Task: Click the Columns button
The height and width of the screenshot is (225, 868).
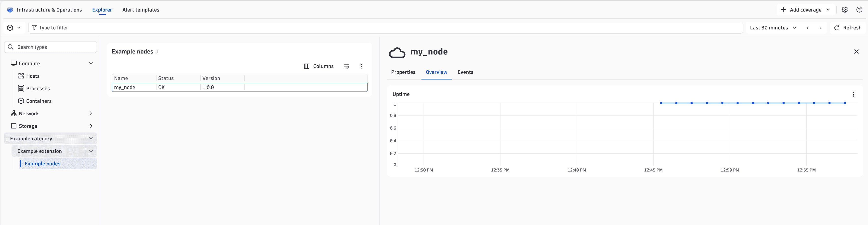Action: point(319,66)
